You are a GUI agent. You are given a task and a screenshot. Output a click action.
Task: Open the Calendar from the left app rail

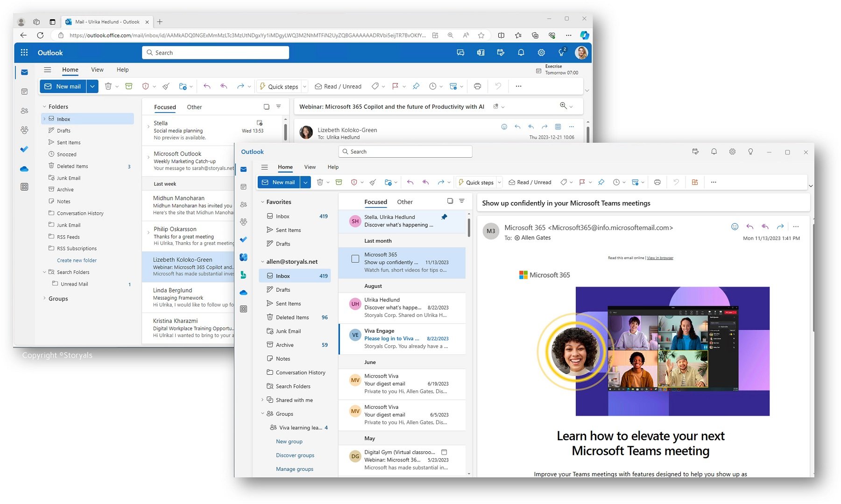point(243,186)
